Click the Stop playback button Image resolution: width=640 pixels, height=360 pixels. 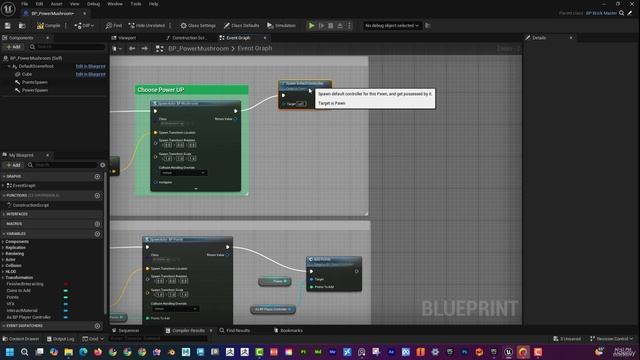click(x=331, y=26)
